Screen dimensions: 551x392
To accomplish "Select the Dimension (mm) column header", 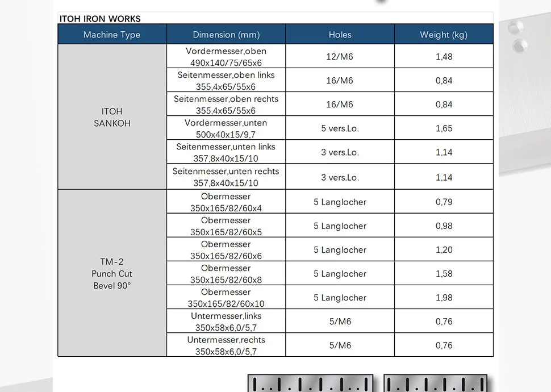I will pos(226,35).
